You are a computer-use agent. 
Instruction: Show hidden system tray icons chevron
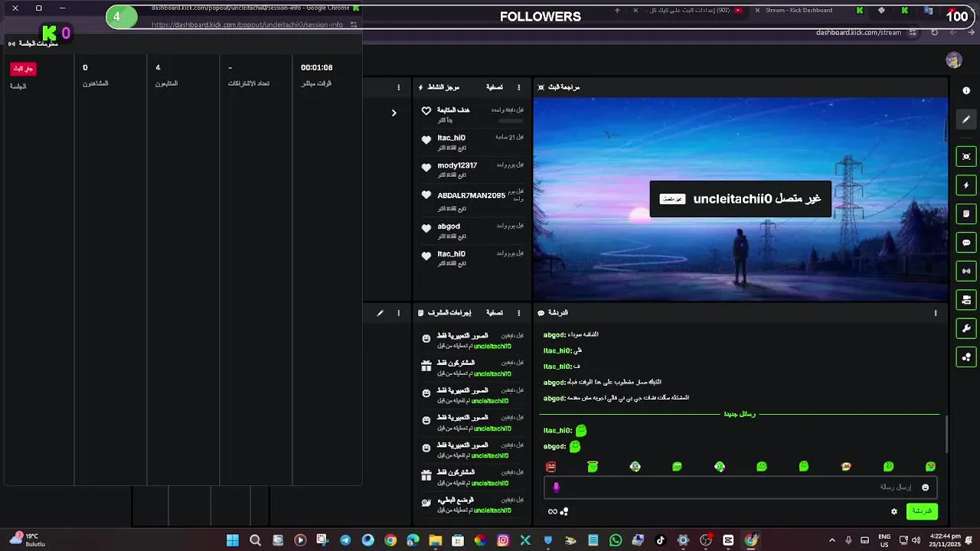pyautogui.click(x=832, y=540)
